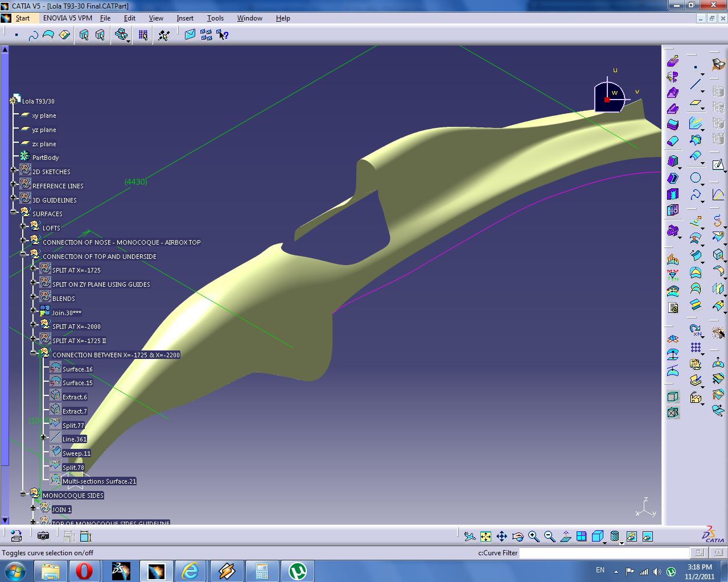Click the wireframe cube icon

(x=673, y=397)
